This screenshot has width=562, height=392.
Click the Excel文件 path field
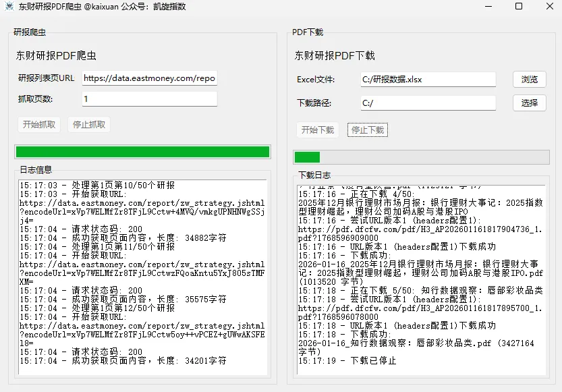(428, 80)
